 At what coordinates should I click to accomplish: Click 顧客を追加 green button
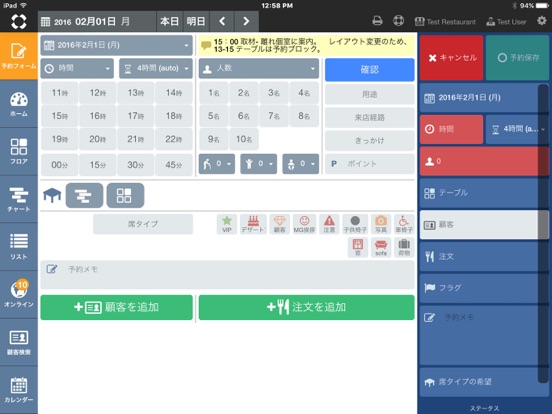117,307
